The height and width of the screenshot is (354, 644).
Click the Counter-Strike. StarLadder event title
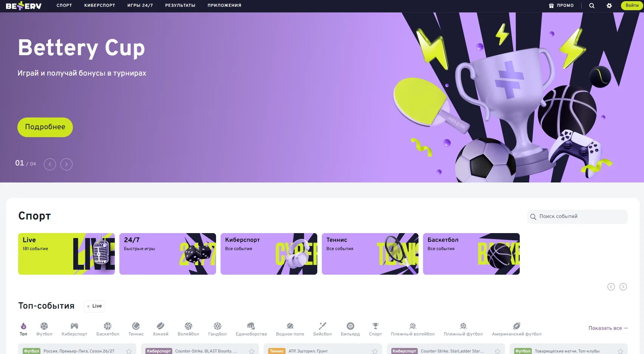(x=452, y=351)
